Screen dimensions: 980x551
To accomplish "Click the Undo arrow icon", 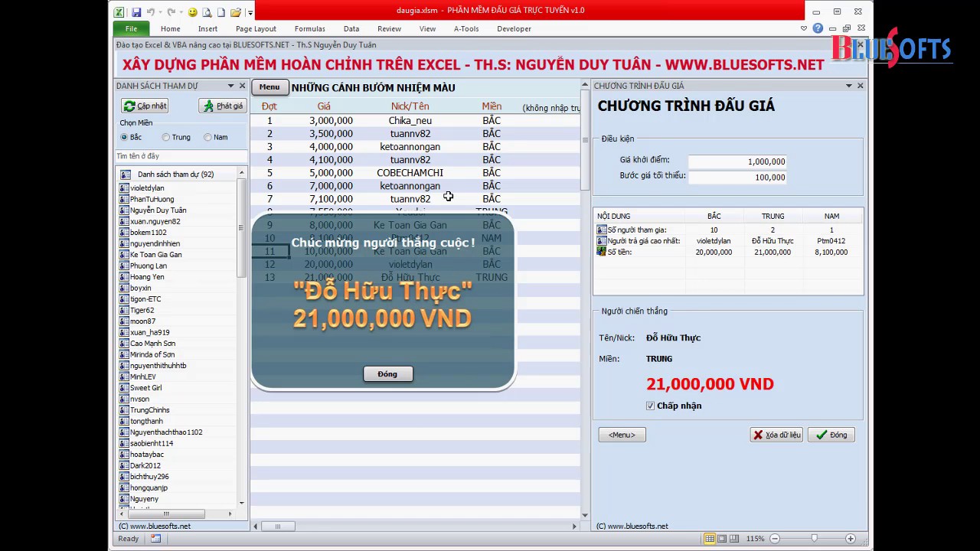I will [x=150, y=12].
